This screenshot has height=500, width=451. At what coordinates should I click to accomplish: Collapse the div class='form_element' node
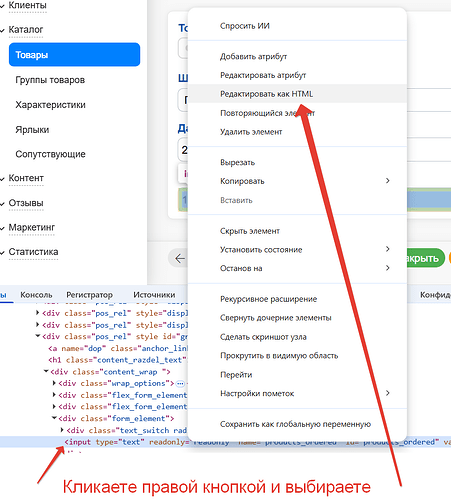point(54,418)
